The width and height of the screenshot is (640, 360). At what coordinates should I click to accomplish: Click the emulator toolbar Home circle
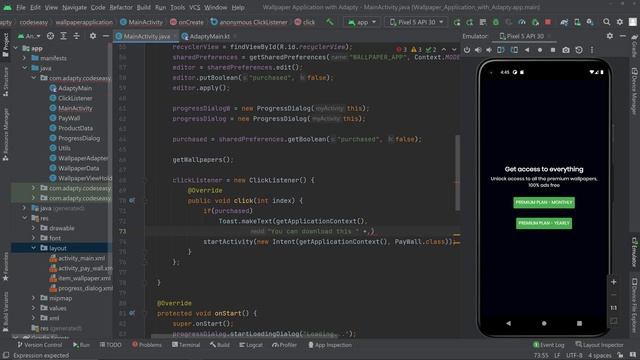click(x=540, y=50)
